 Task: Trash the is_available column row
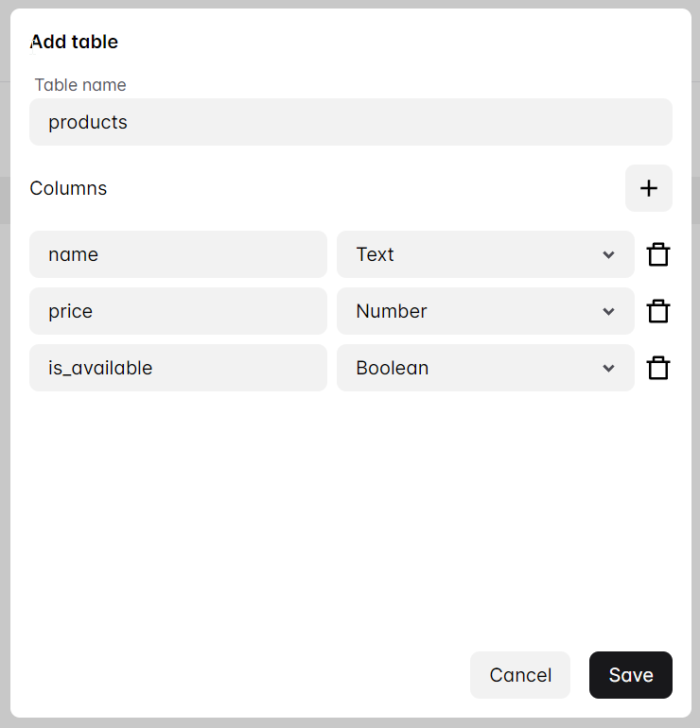[x=658, y=368]
